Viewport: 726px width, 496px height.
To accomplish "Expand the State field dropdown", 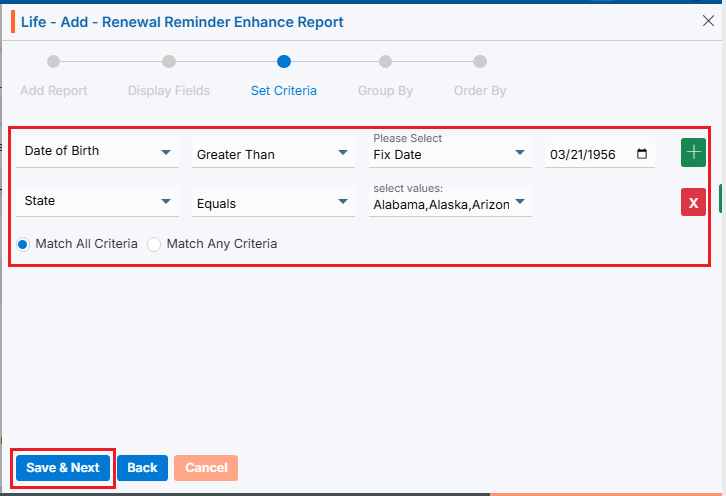I will [x=97, y=201].
